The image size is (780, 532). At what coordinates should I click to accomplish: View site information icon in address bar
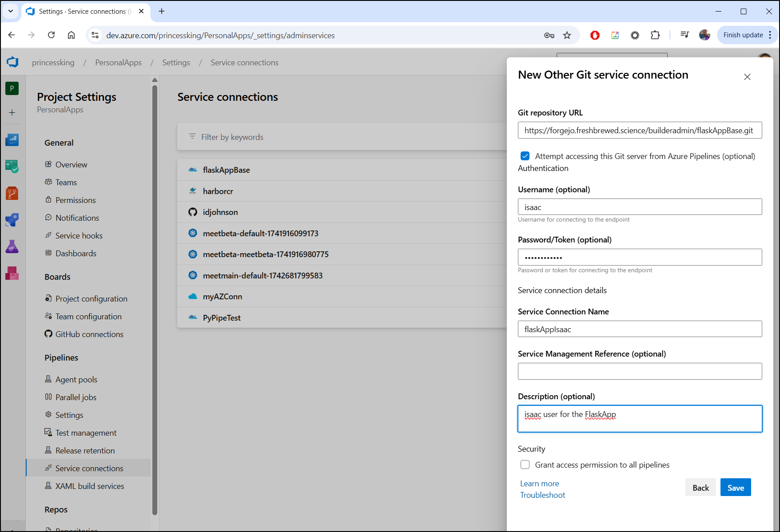95,35
